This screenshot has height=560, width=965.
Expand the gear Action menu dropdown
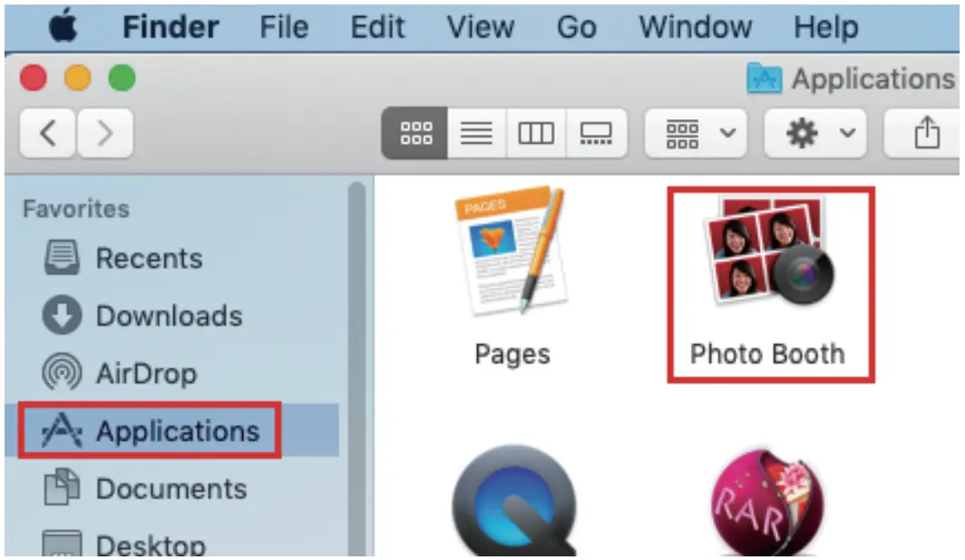815,133
